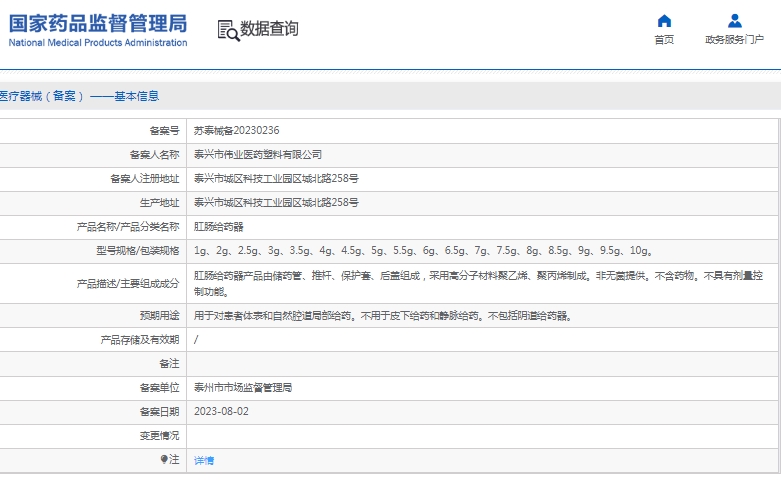Click the slash value in 产品存储及有效期 row

[x=196, y=340]
